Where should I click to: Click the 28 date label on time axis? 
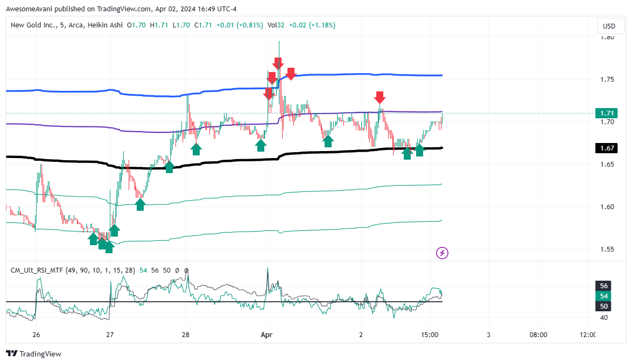pyautogui.click(x=185, y=334)
